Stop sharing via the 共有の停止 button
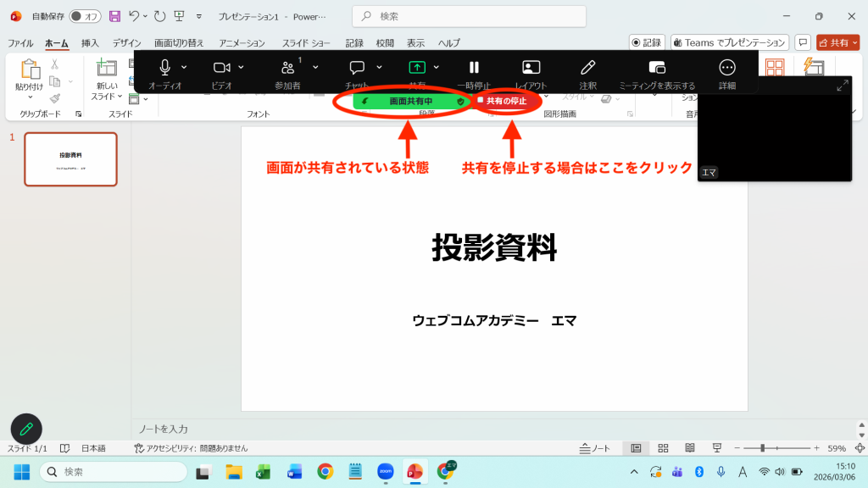This screenshot has height=488, width=868. [506, 101]
